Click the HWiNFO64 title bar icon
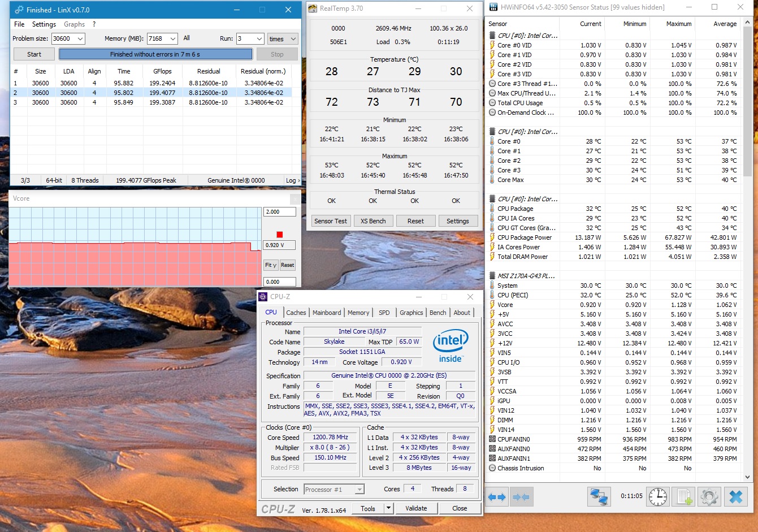 pyautogui.click(x=493, y=7)
